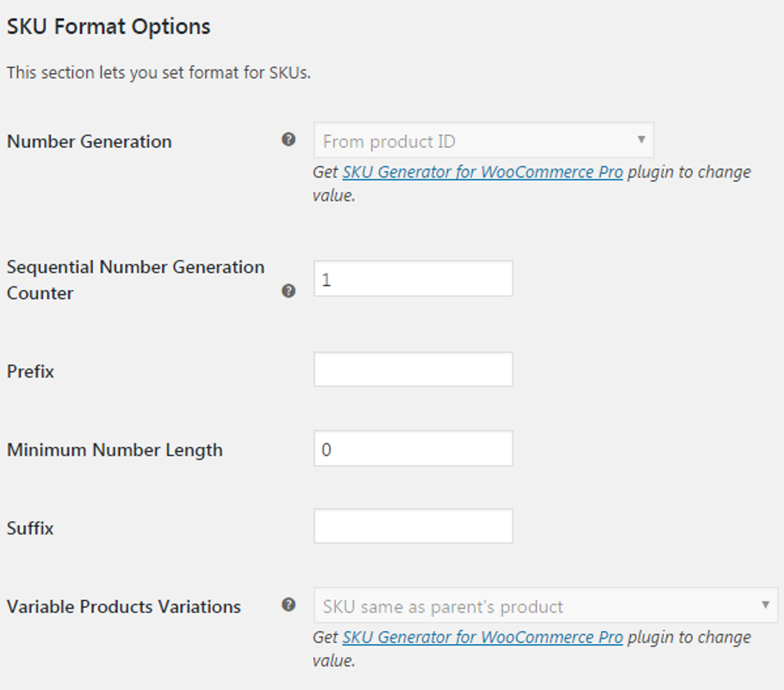Click the SKU Format Options heading
The width and height of the screenshot is (784, 690).
pos(108,25)
